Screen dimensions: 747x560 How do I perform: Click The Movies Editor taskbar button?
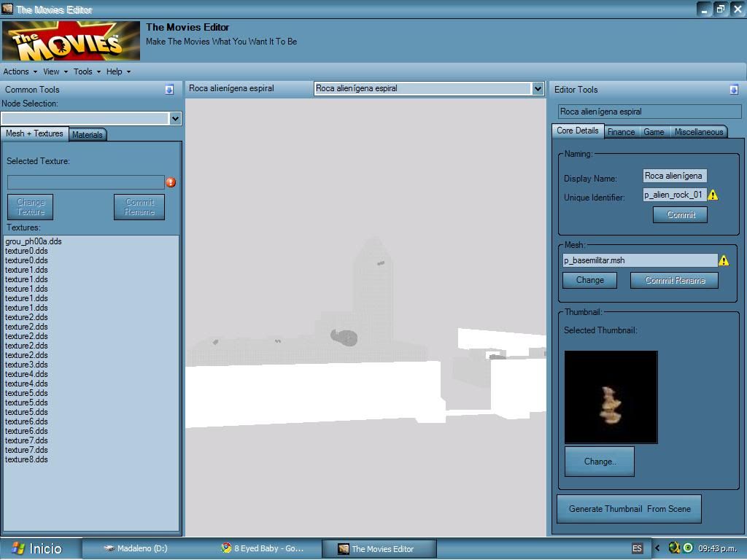379,548
